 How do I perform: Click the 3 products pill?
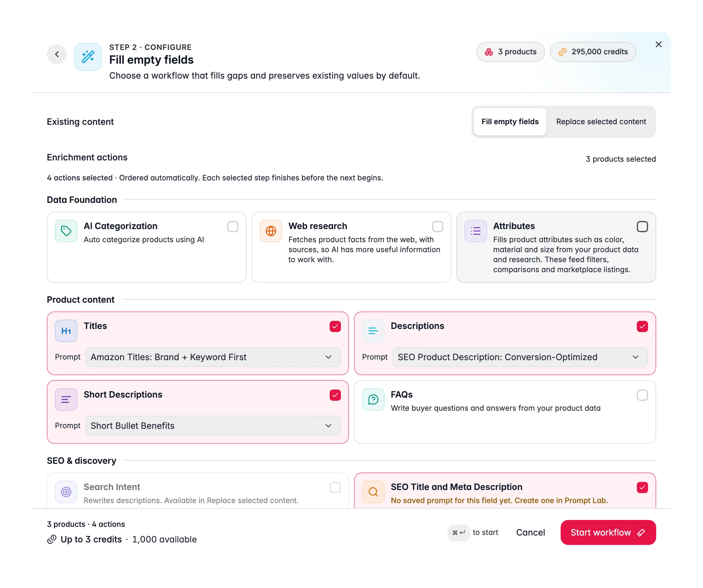(x=510, y=52)
